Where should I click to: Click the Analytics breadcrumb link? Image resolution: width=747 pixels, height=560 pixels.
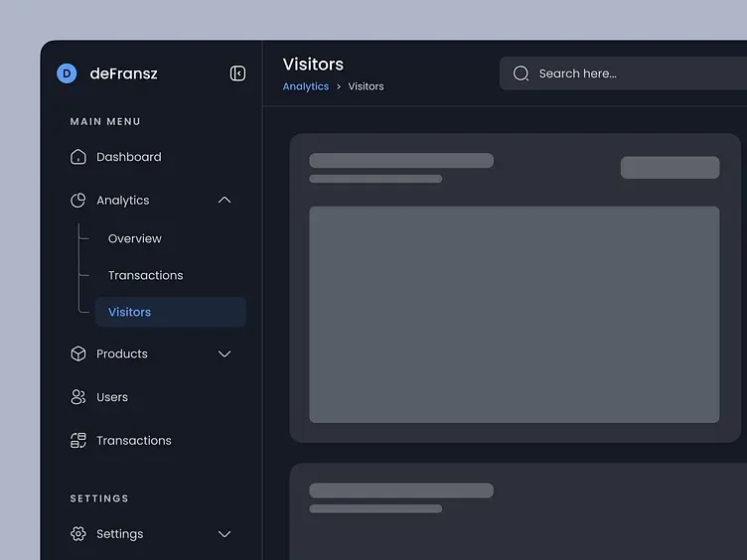306,86
